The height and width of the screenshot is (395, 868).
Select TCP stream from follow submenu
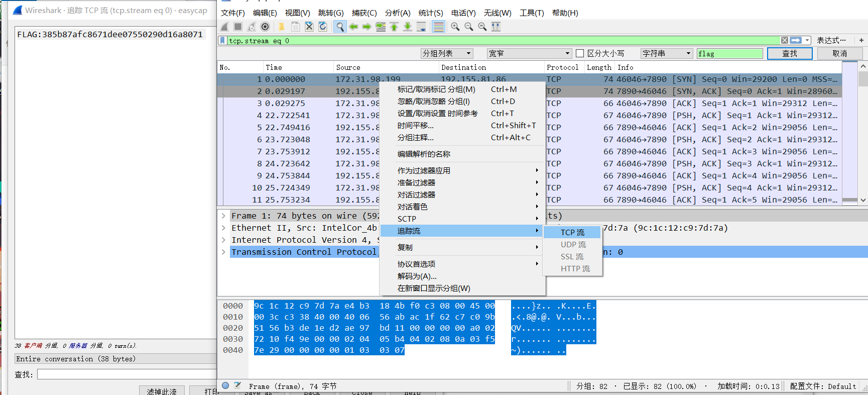click(x=572, y=232)
